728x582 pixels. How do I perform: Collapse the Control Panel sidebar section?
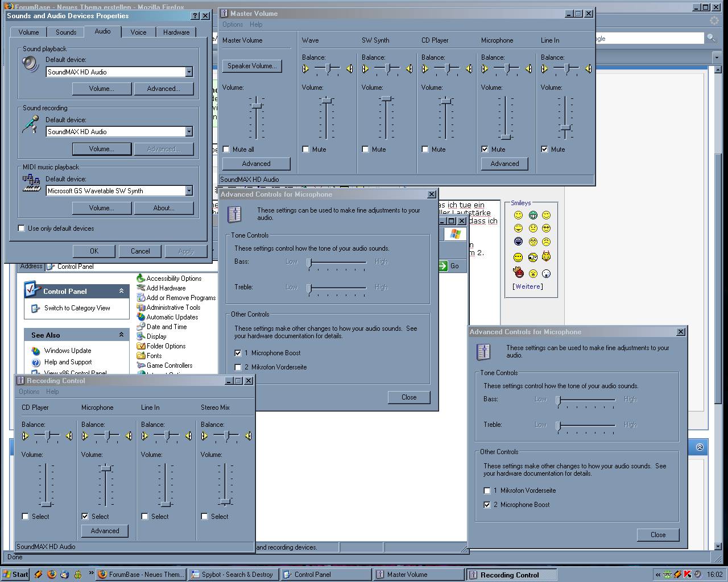coord(121,291)
